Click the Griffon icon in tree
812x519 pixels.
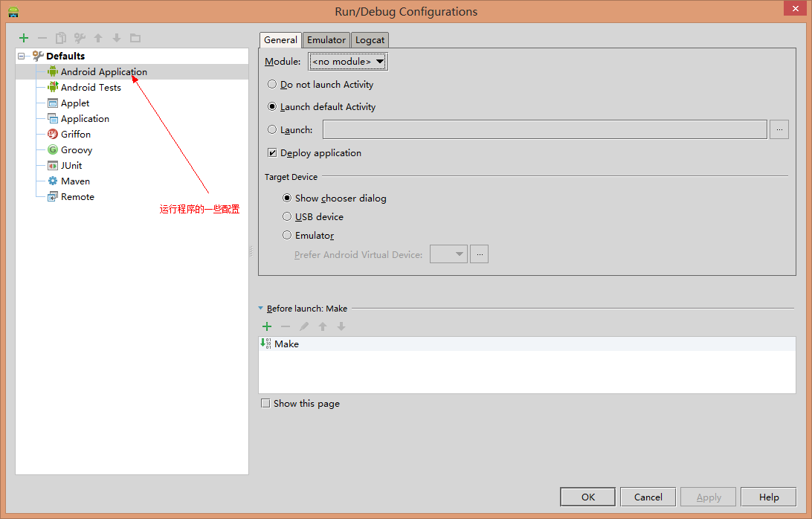[x=53, y=134]
